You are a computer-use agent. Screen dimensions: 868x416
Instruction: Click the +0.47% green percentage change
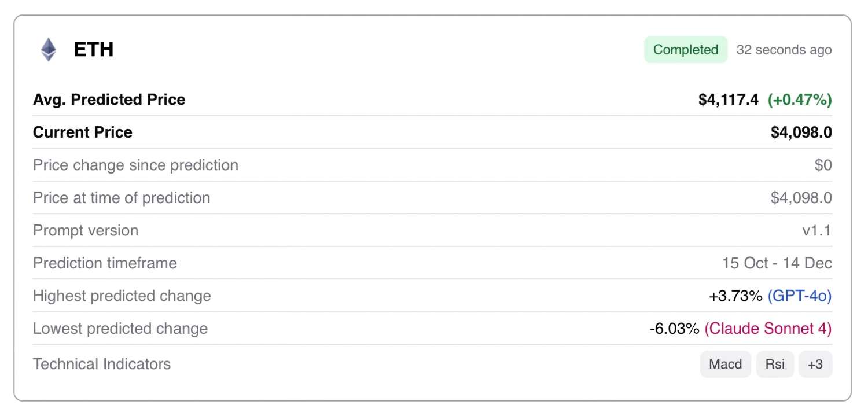point(799,100)
